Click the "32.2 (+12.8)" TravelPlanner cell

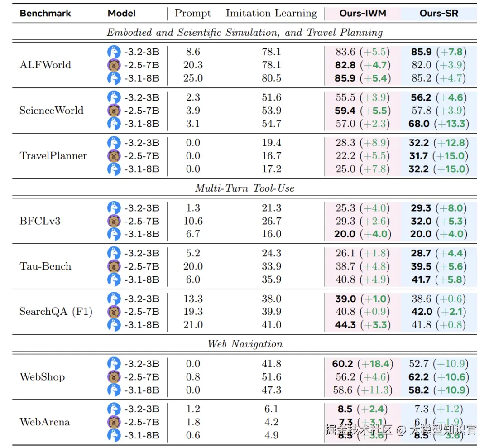click(x=439, y=143)
